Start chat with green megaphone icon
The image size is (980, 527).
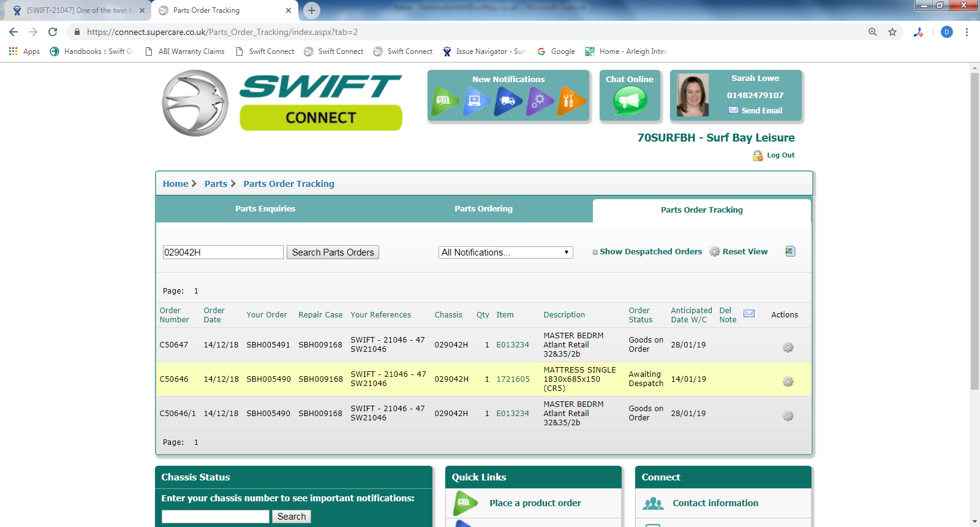(x=630, y=101)
